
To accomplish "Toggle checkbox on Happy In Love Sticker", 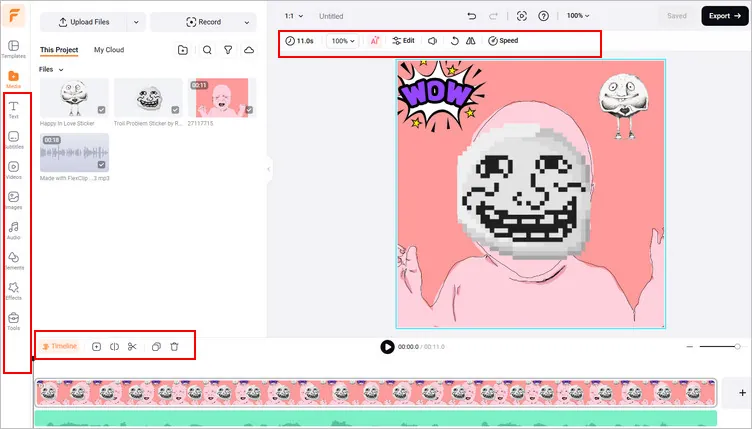I will 102,110.
